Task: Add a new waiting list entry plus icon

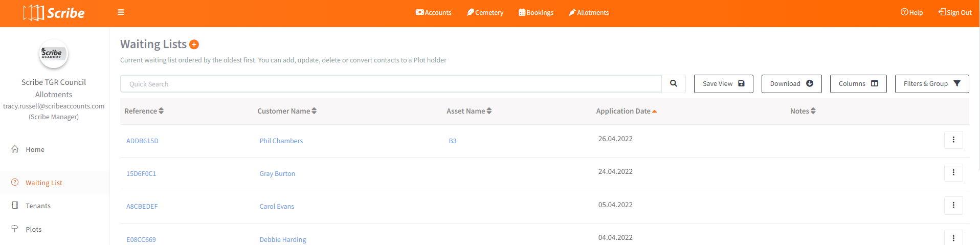Action: click(x=194, y=44)
